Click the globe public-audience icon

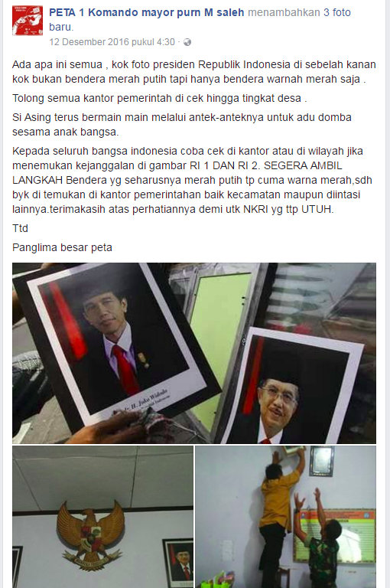click(x=187, y=42)
